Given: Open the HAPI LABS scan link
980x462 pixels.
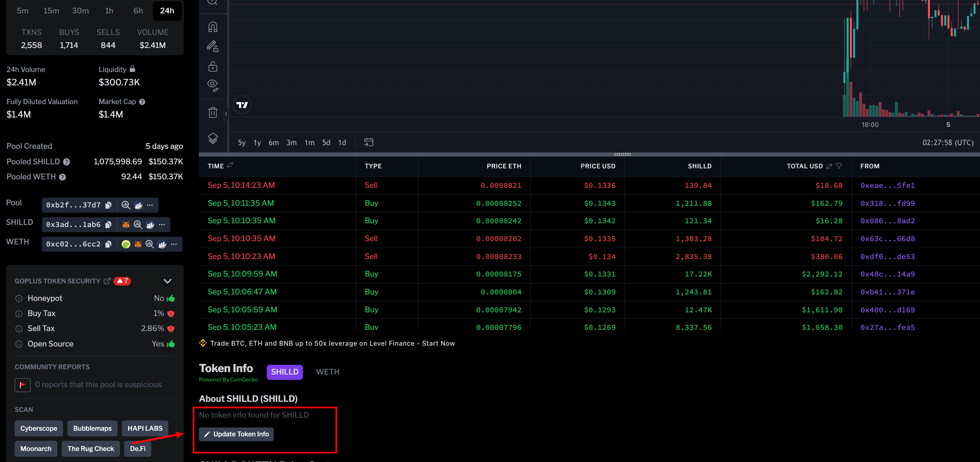Looking at the screenshot, I should pos(145,429).
